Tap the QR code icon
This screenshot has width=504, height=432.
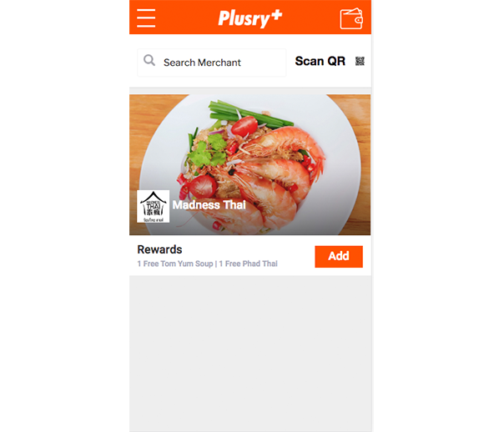(x=360, y=61)
